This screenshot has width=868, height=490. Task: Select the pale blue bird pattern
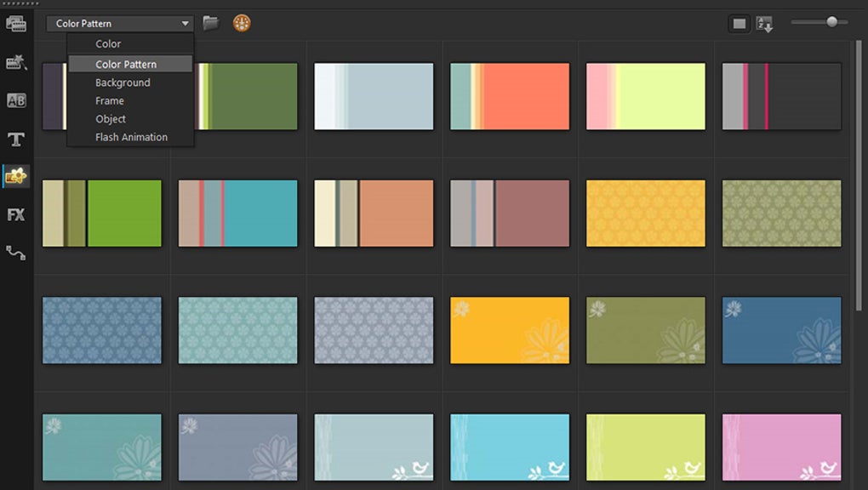(x=374, y=447)
